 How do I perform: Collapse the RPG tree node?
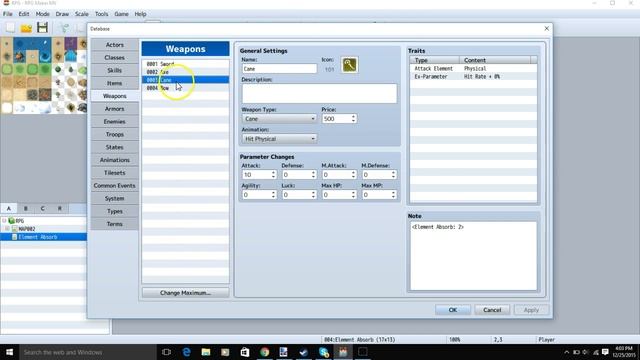click(4, 221)
